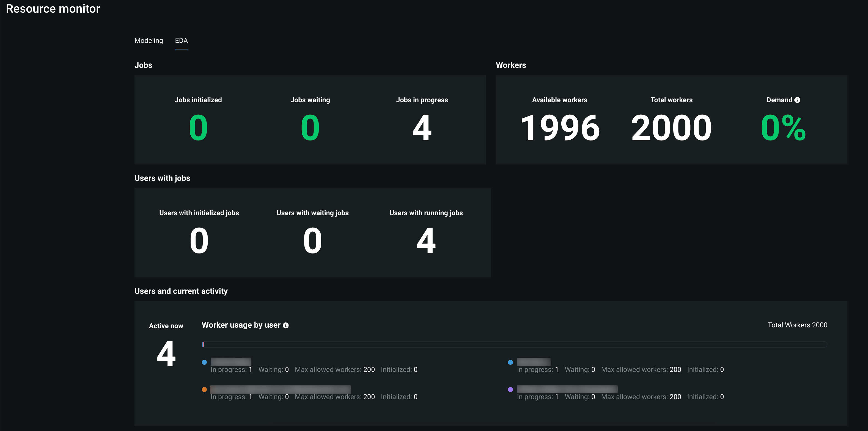This screenshot has height=431, width=868.
Task: Click the Worker usage by user info icon
Action: point(285,325)
